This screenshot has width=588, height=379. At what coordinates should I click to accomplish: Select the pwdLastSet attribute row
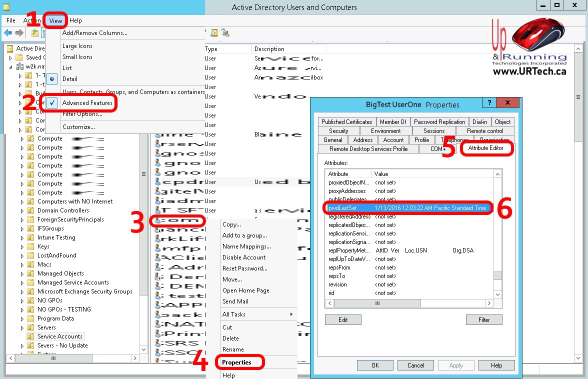tap(407, 208)
